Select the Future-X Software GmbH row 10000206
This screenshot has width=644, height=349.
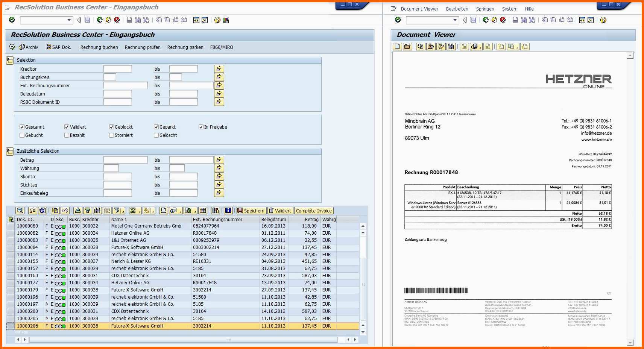(x=183, y=326)
